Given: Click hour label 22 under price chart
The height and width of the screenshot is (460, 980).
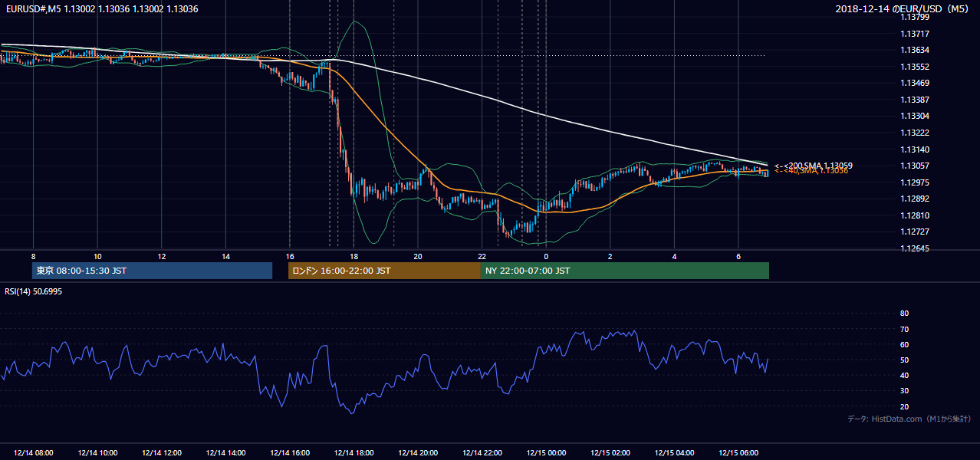Looking at the screenshot, I should click(x=482, y=256).
